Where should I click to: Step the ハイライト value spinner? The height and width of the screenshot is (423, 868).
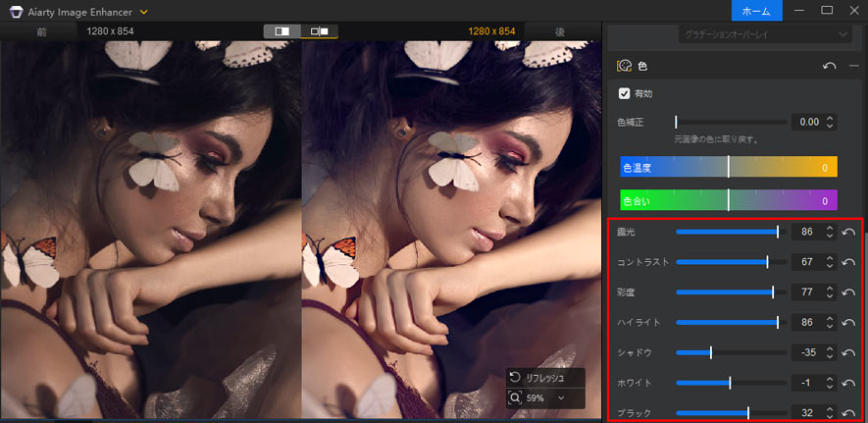tap(829, 322)
